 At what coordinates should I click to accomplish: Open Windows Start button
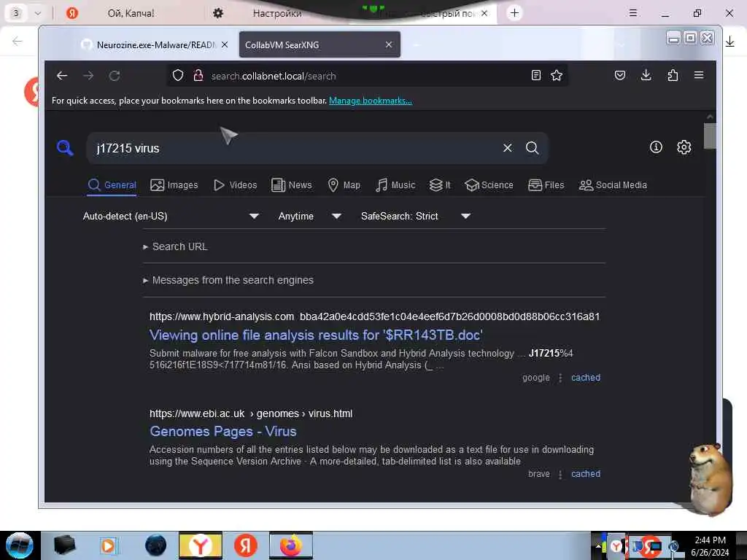pos(19,545)
